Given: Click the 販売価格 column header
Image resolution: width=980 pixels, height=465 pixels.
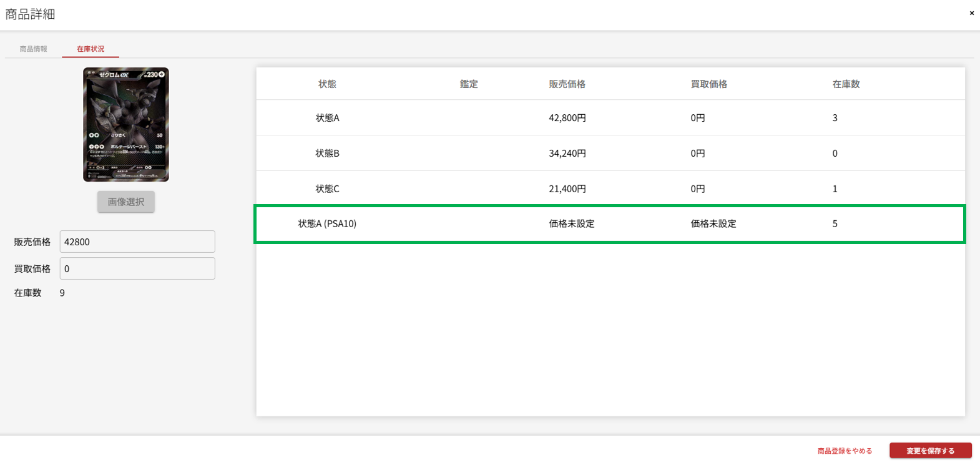Looking at the screenshot, I should [x=567, y=84].
